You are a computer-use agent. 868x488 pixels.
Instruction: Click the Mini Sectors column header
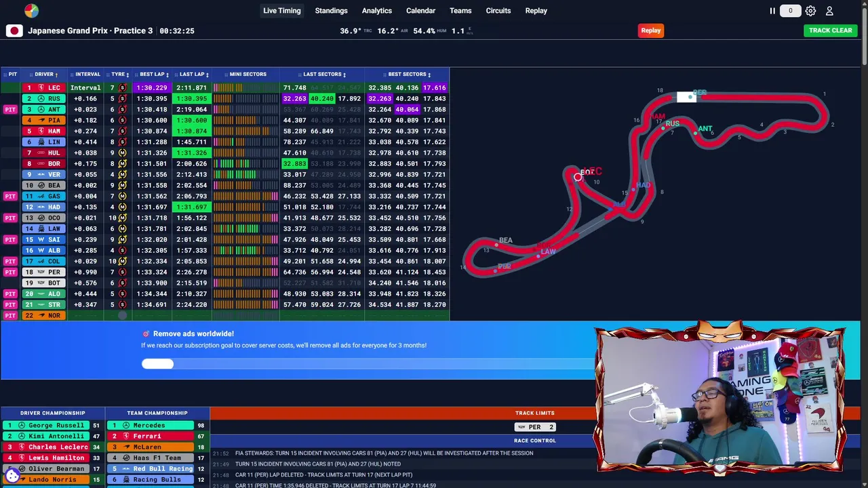coord(245,75)
